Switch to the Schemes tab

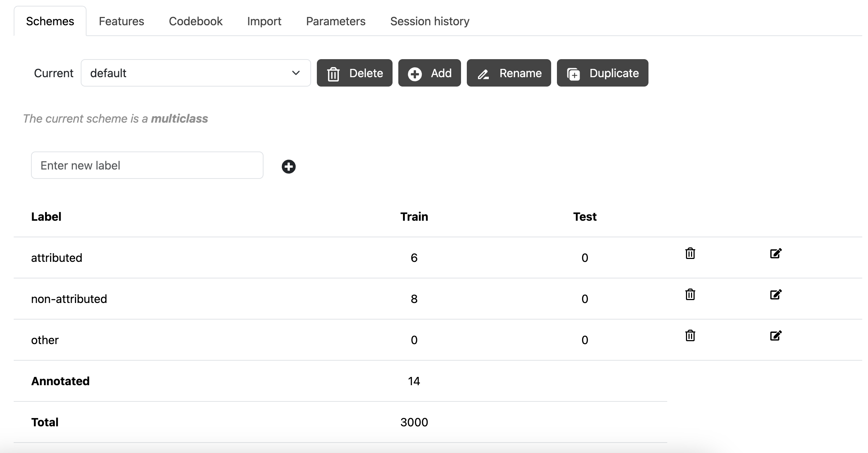[x=50, y=21]
